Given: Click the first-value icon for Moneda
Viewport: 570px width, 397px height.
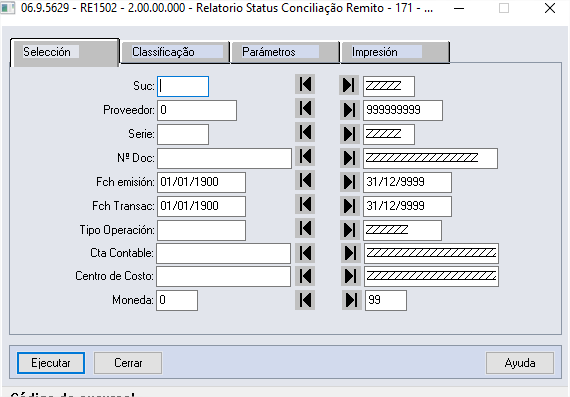Looking at the screenshot, I should (x=305, y=300).
